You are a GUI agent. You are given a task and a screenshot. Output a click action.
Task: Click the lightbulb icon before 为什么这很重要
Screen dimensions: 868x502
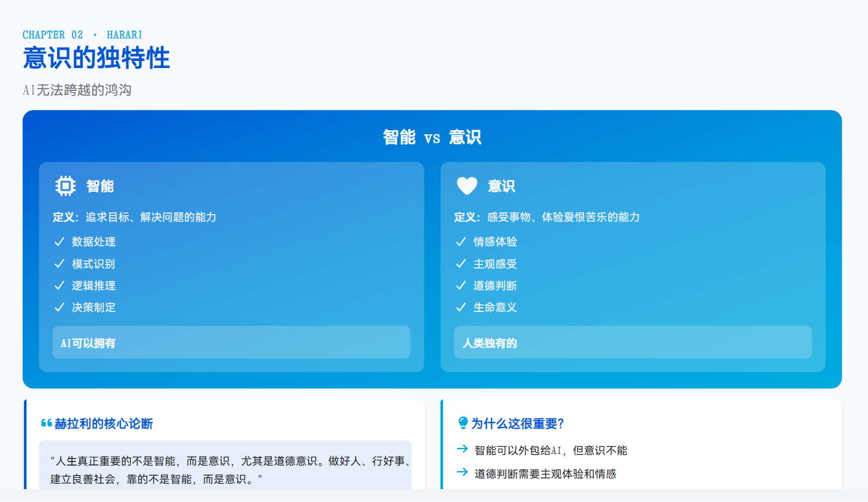point(463,423)
